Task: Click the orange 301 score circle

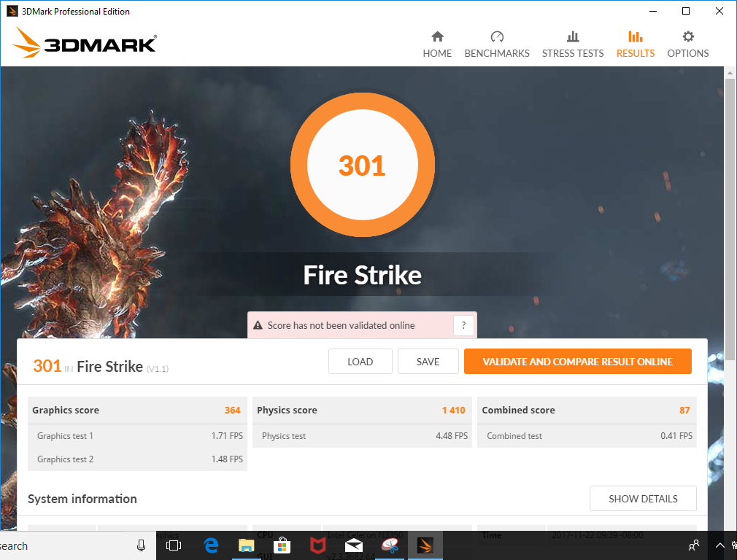Action: pos(363,165)
